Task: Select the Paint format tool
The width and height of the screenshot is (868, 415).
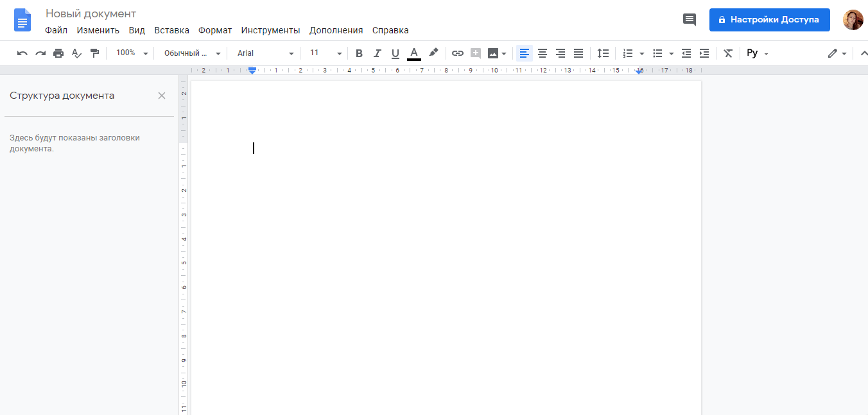Action: (95, 53)
